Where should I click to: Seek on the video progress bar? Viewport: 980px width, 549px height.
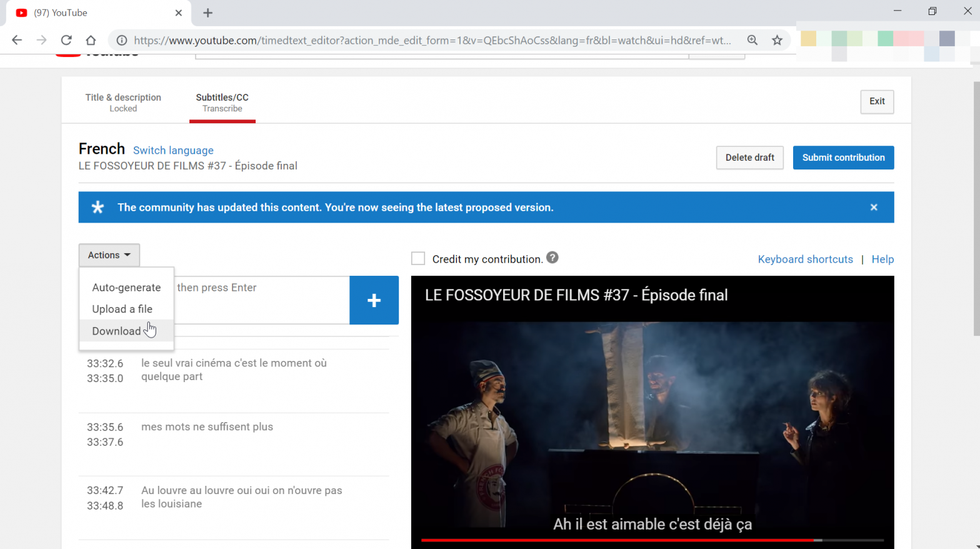(652, 540)
